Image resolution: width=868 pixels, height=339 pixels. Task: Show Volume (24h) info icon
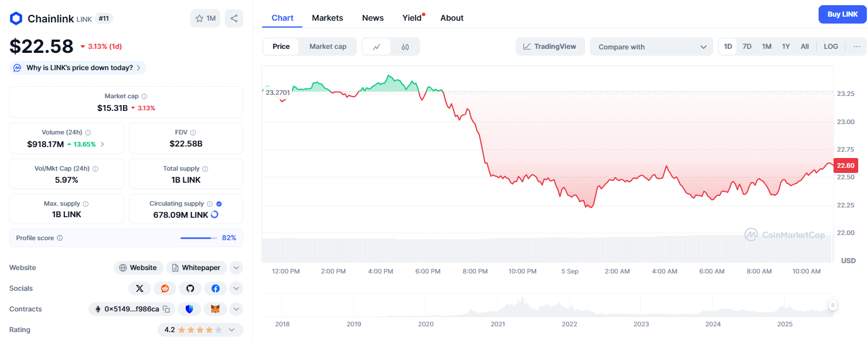pos(88,133)
